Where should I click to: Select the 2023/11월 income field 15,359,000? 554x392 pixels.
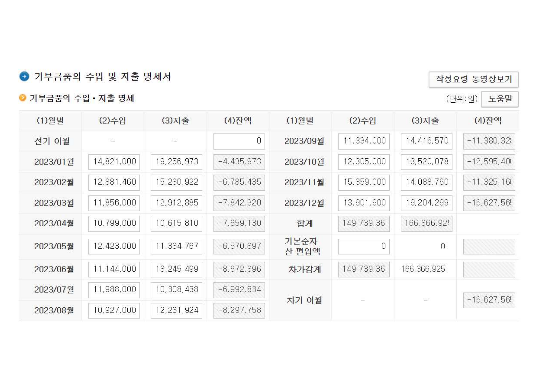click(364, 182)
